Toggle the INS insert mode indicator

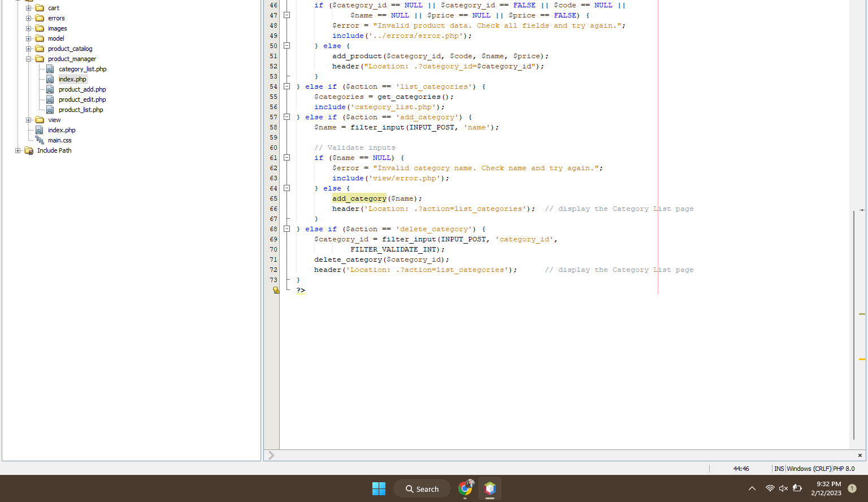779,469
